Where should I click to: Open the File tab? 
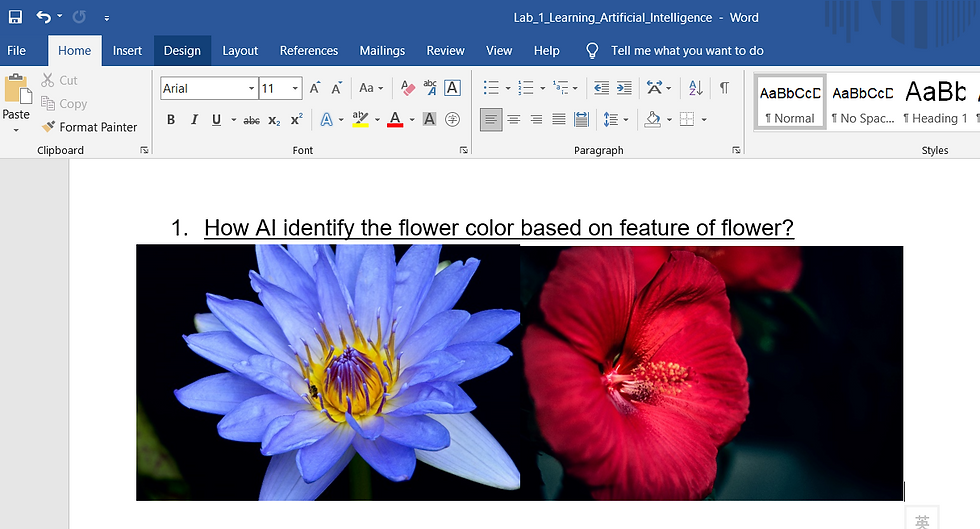[x=16, y=51]
